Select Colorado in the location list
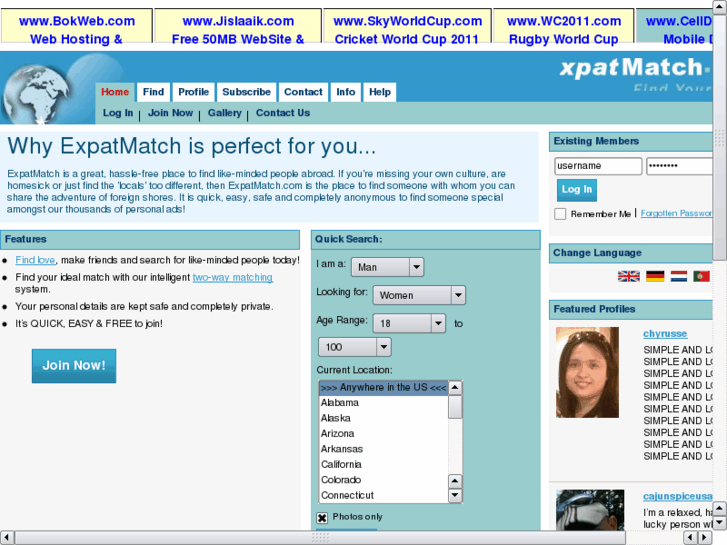Image resolution: width=727 pixels, height=545 pixels. coord(383,480)
